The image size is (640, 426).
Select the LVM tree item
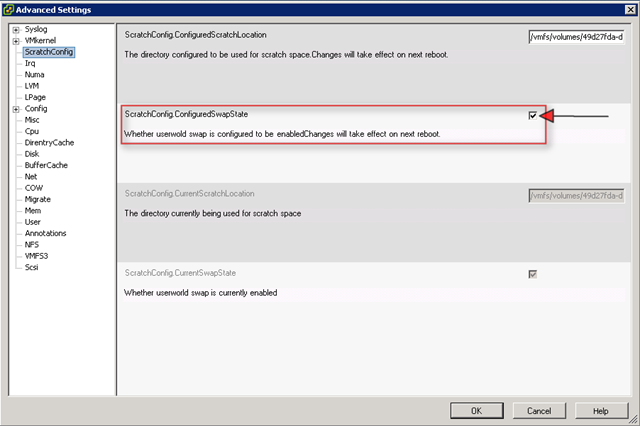33,86
